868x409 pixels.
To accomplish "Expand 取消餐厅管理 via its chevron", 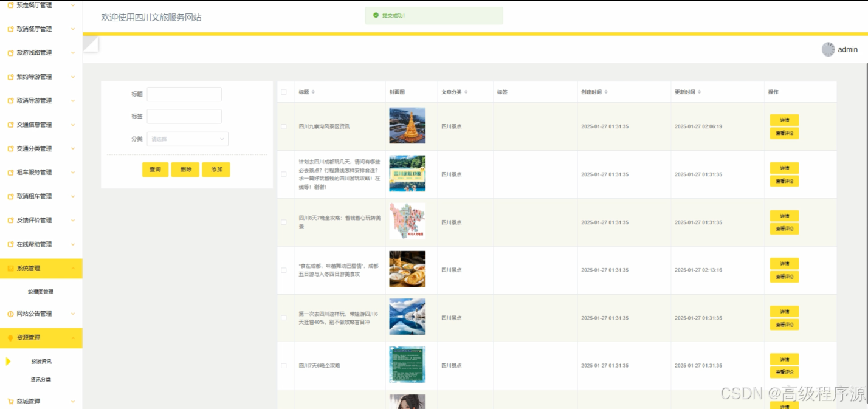I will tap(73, 29).
